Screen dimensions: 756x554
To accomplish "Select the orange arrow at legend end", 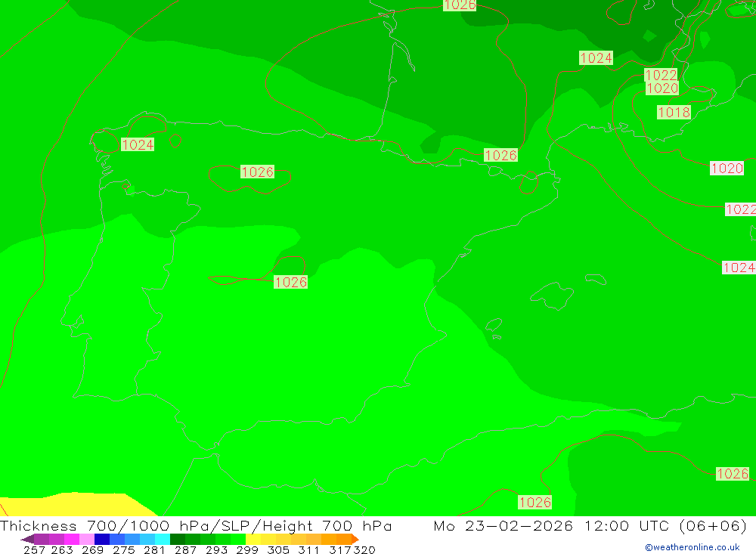I will [355, 539].
